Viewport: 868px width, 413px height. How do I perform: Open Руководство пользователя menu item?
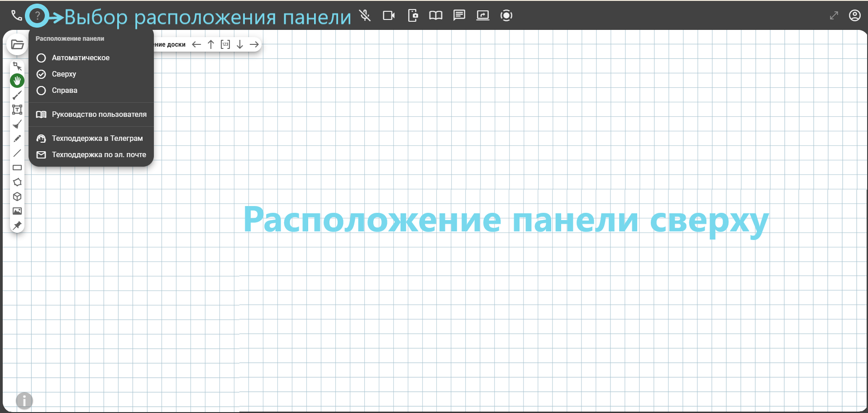click(x=99, y=115)
